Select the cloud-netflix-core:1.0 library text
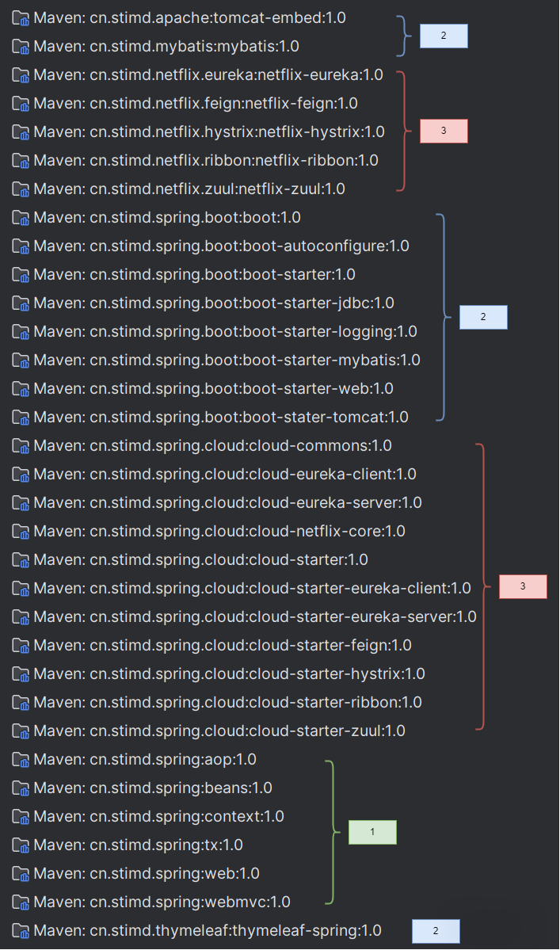The height and width of the screenshot is (950, 560). point(219,532)
